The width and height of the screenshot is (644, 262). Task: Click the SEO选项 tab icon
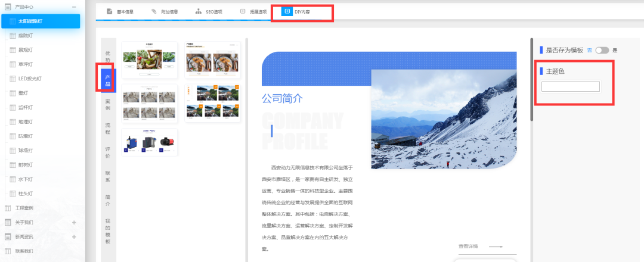[x=198, y=11]
